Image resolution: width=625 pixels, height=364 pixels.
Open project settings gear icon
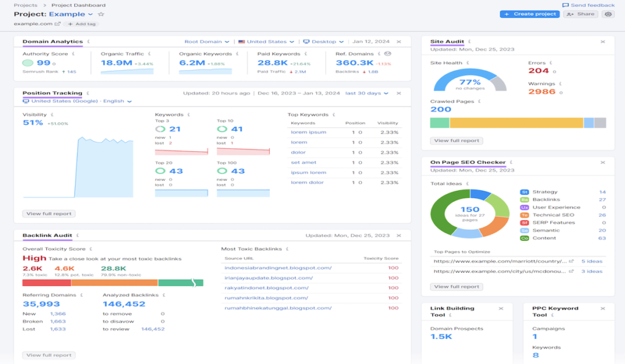pyautogui.click(x=608, y=14)
